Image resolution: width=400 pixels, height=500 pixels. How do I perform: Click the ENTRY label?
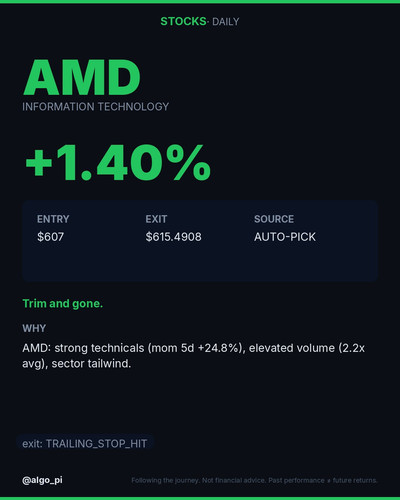(x=53, y=219)
